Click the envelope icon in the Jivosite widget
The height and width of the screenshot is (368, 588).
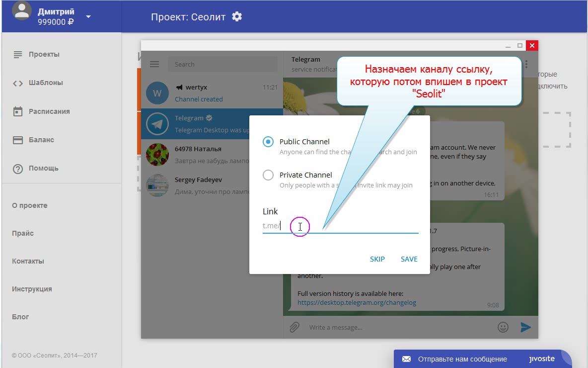407,359
